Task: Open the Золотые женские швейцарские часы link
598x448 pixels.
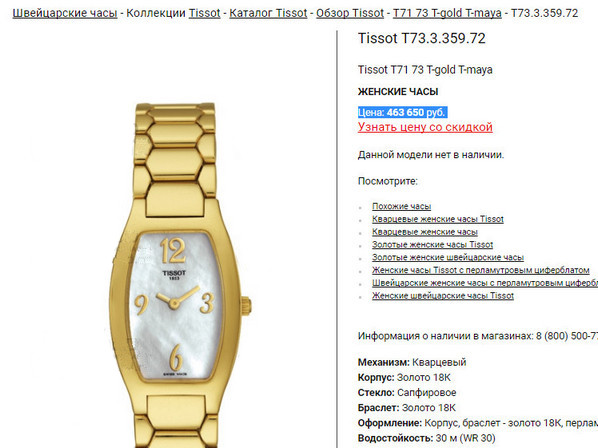Action: 448,257
